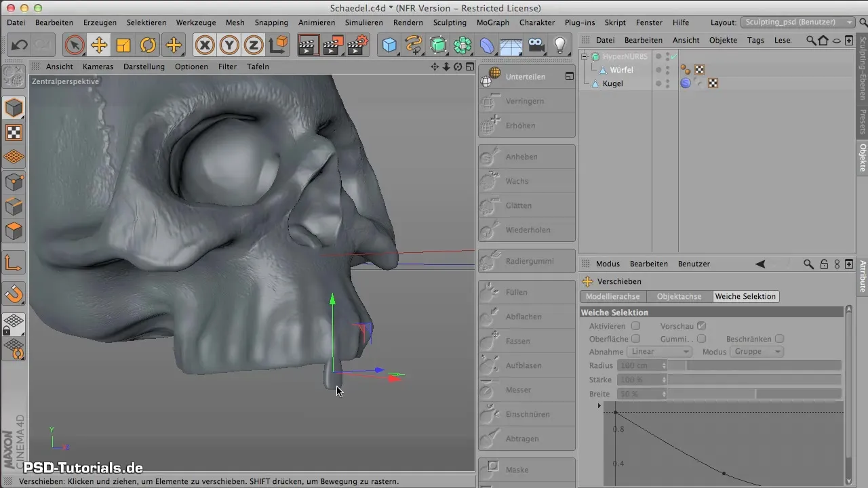Viewport: 868px width, 488px height.
Task: Select the Rotate tool
Action: (148, 45)
